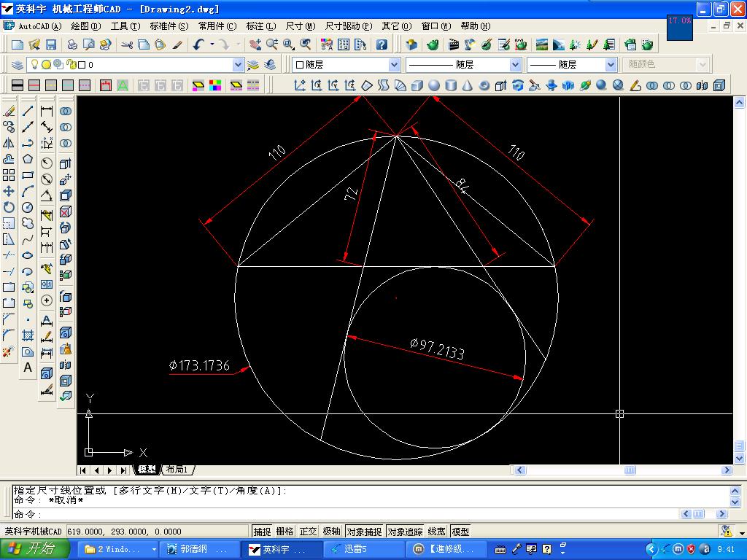Click the Windows 开始 Start button
747x560 pixels.
tap(34, 549)
